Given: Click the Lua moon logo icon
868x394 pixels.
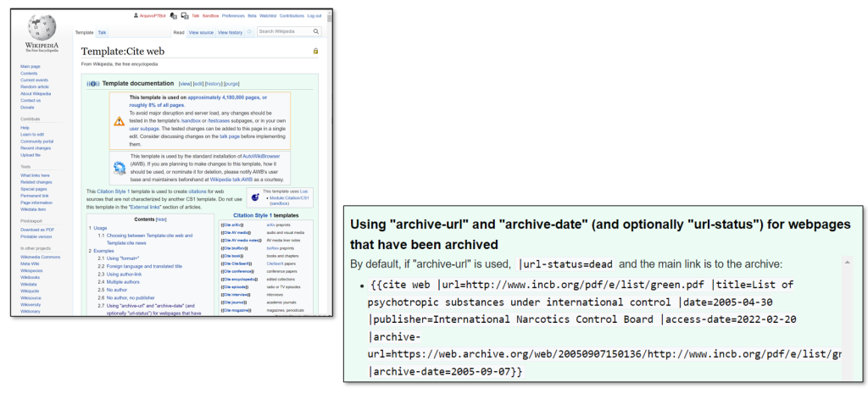Looking at the screenshot, I should tap(255, 197).
